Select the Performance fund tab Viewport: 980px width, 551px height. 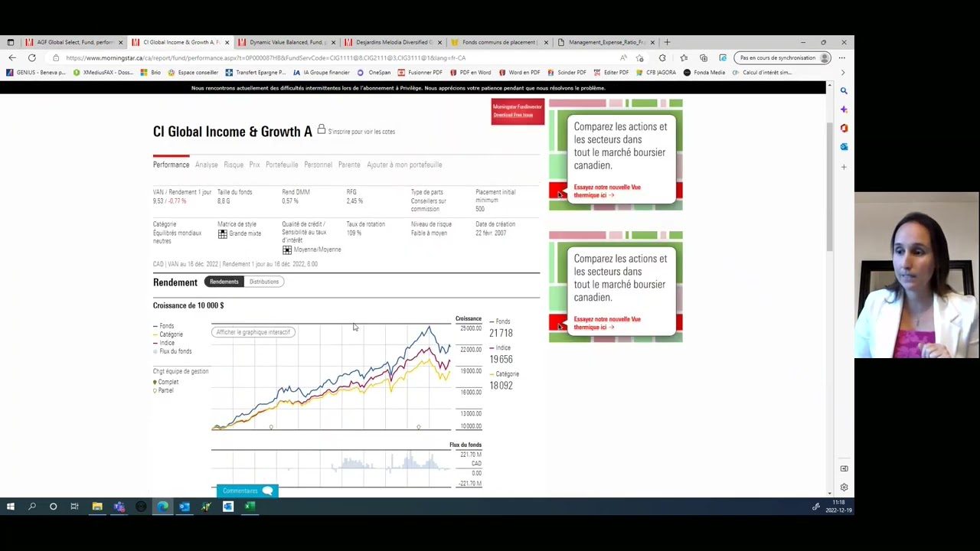(171, 165)
